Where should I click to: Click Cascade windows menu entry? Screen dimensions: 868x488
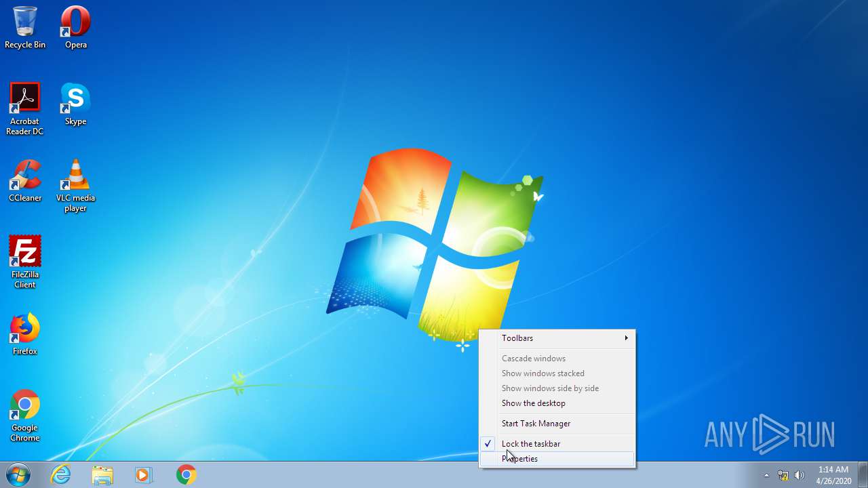(557, 359)
